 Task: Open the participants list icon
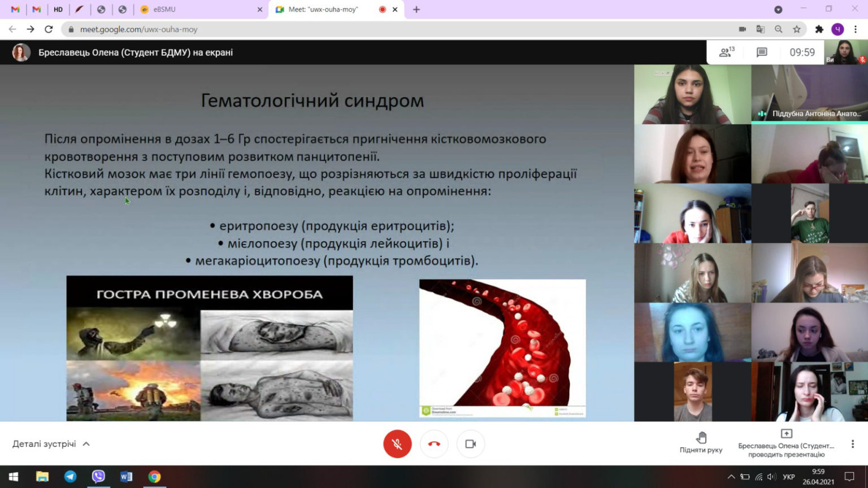[x=726, y=53]
